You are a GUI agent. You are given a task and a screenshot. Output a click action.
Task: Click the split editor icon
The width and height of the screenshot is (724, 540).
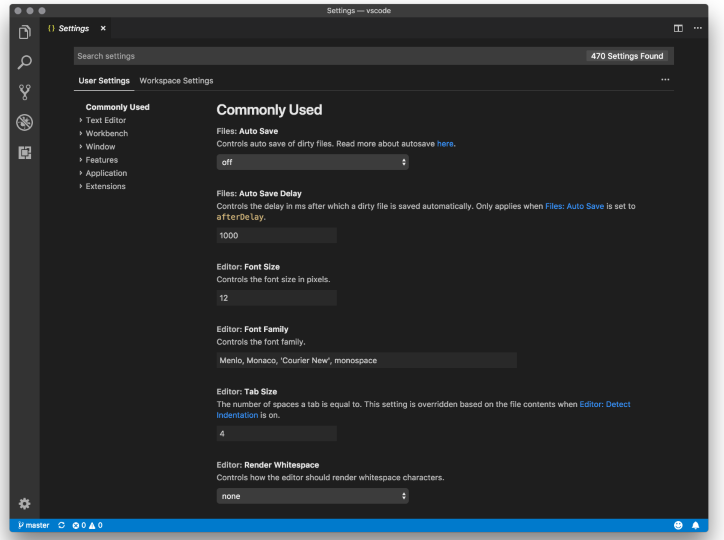tap(679, 28)
